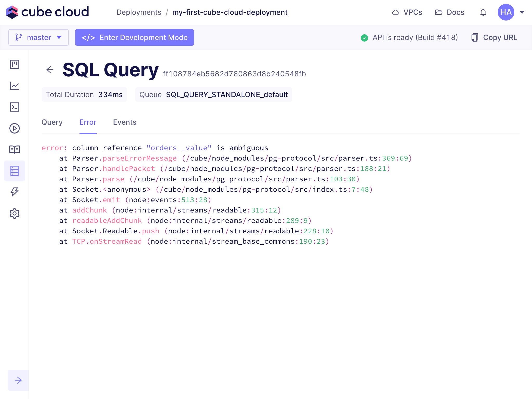Go back using the left arrow
Viewport: 532px width, 399px height.
pos(50,70)
